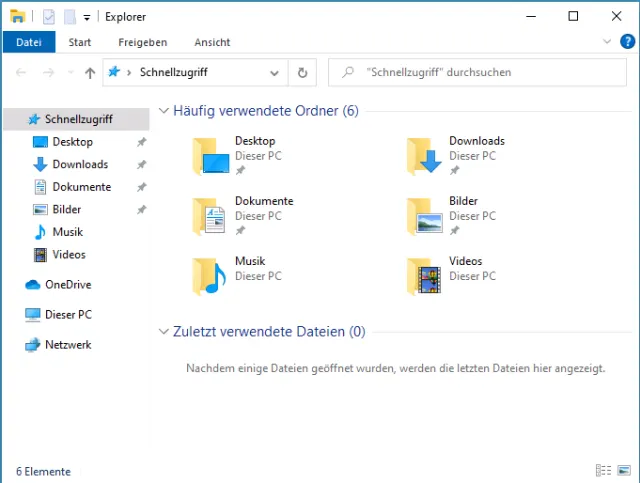This screenshot has width=640, height=483.
Task: Refresh the Schnellzugriff view
Action: 302,73
